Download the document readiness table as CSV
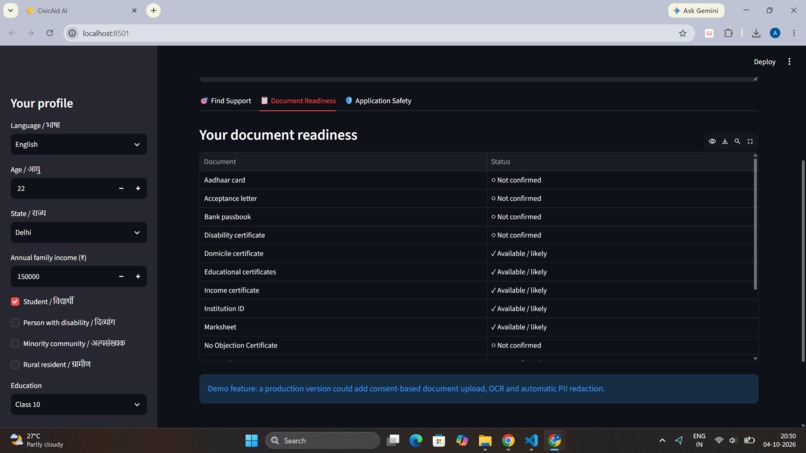 pos(725,141)
